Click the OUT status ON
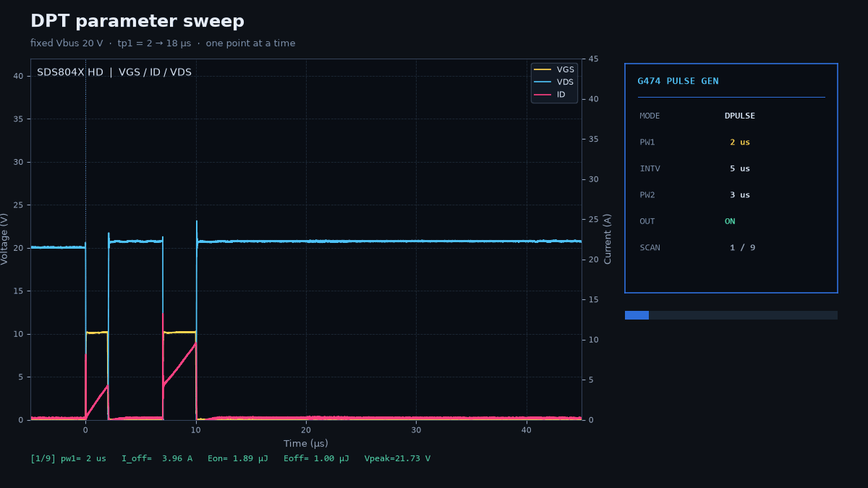868x488 pixels. (x=730, y=222)
